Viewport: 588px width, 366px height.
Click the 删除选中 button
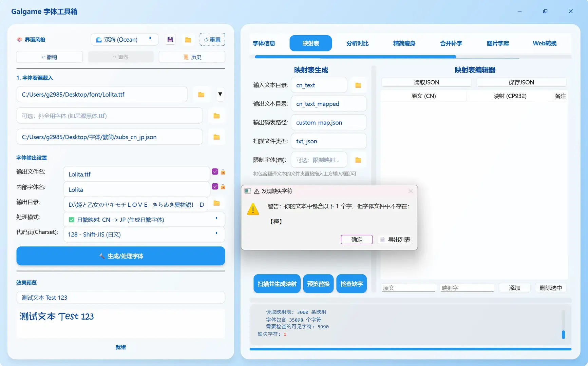[x=551, y=288]
